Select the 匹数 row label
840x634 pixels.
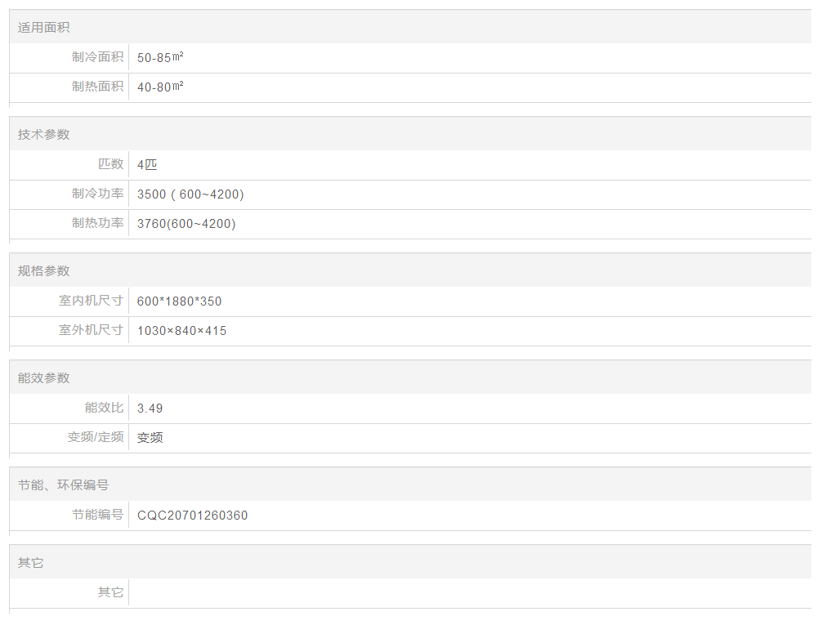click(110, 164)
